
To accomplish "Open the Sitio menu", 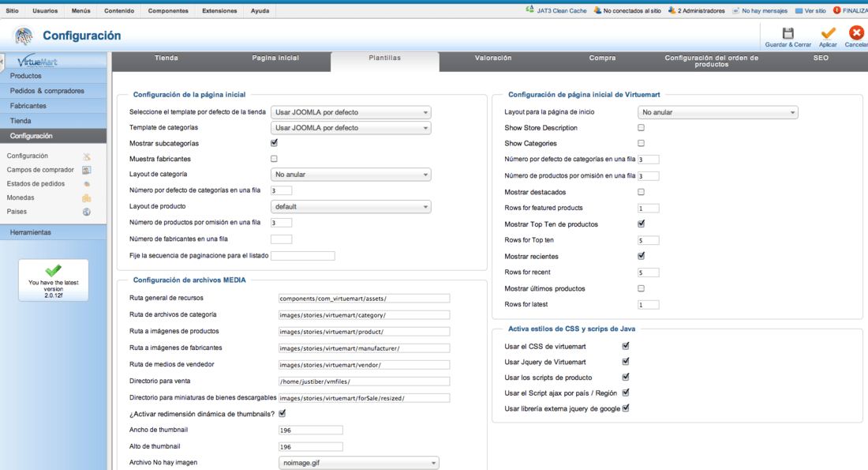I will (x=12, y=10).
